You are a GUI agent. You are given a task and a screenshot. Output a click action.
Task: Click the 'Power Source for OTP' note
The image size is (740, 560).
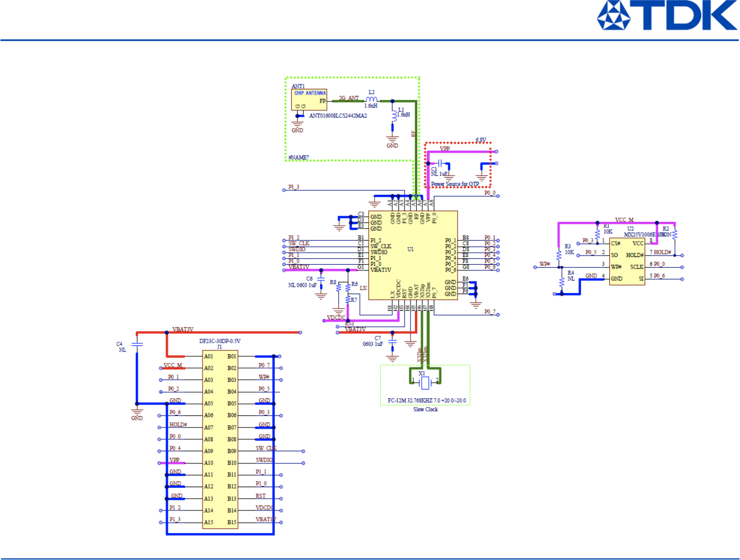455,184
